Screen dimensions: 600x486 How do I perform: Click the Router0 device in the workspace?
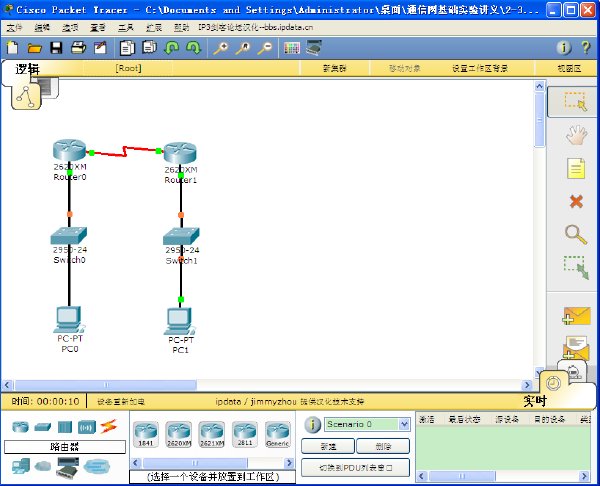pos(69,150)
